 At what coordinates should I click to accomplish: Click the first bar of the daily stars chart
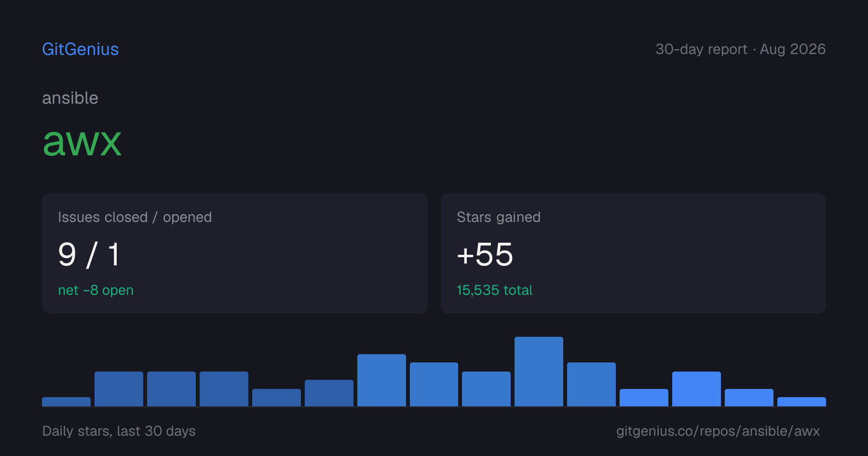(66, 401)
